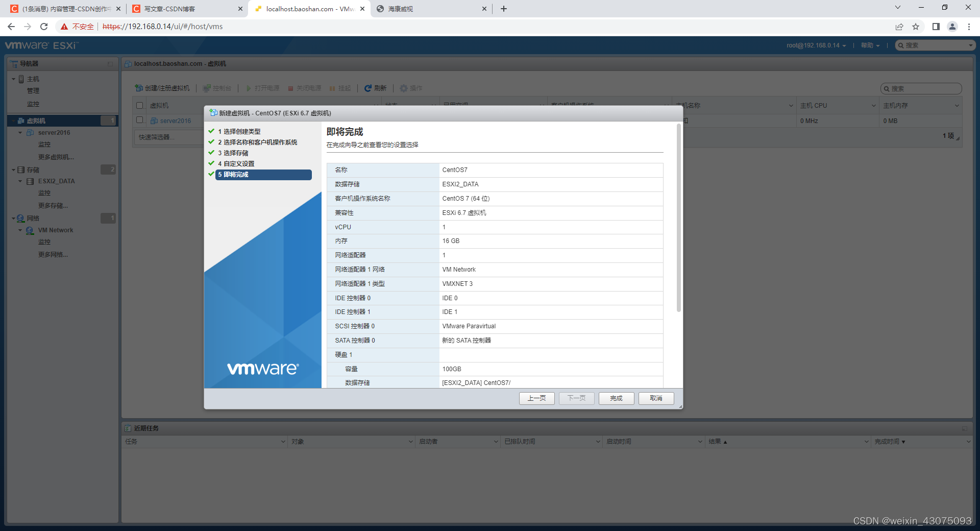Click the global 搜索 field in header
Screen dimensions: 980x531
tap(936, 45)
